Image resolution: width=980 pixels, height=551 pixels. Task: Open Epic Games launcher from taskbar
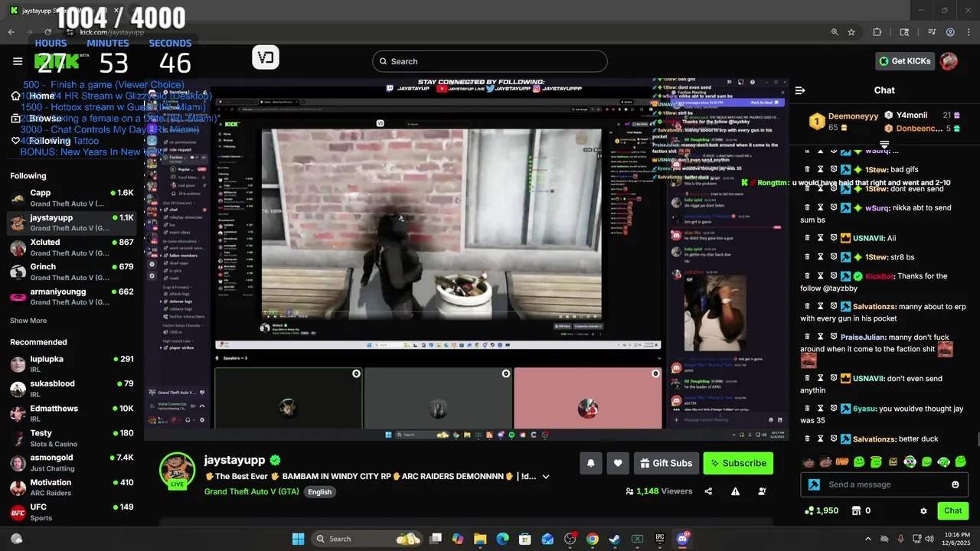click(x=659, y=539)
